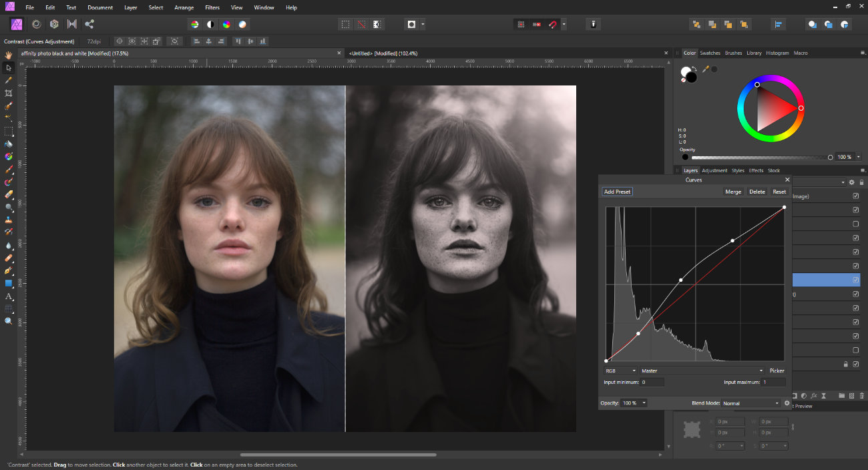The width and height of the screenshot is (868, 470).
Task: Switch to the Liquify Persona
Action: (x=36, y=24)
